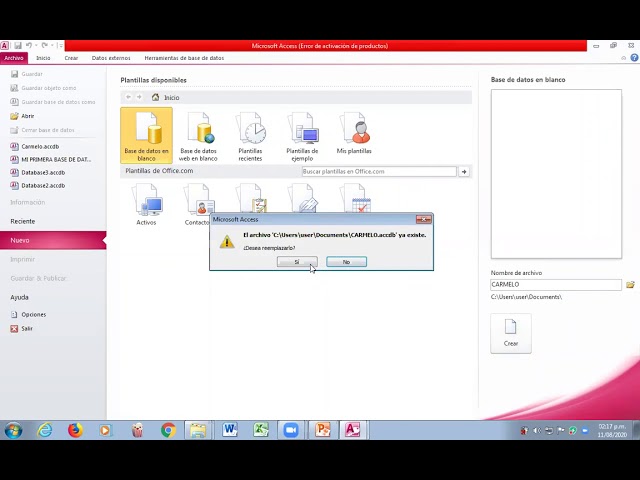Click Cerrar base de datos
The image size is (640, 480).
click(x=43, y=130)
